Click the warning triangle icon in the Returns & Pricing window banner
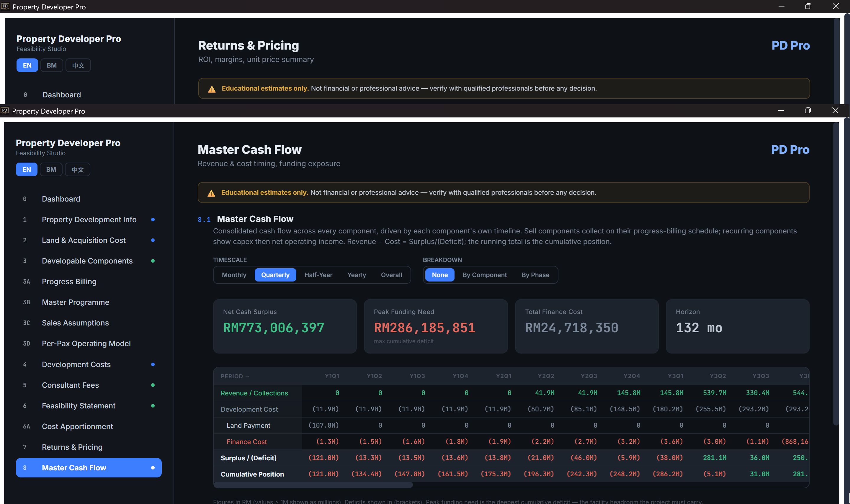 [212, 89]
